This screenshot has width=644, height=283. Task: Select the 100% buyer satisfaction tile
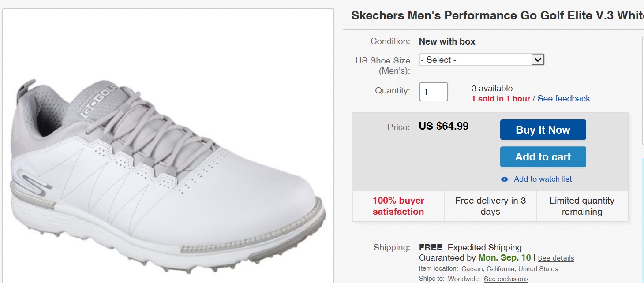pos(398,206)
